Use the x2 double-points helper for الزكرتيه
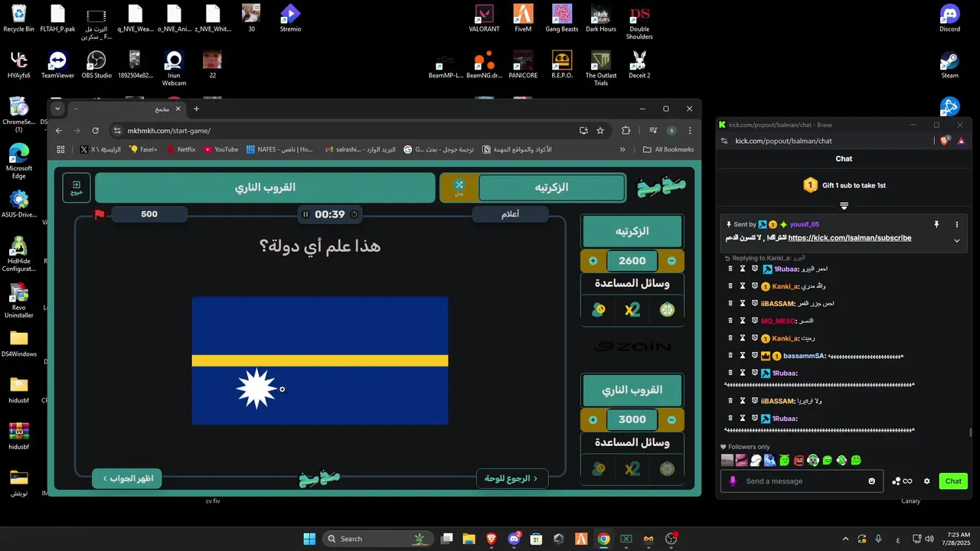This screenshot has width=980, height=551. 632,309
